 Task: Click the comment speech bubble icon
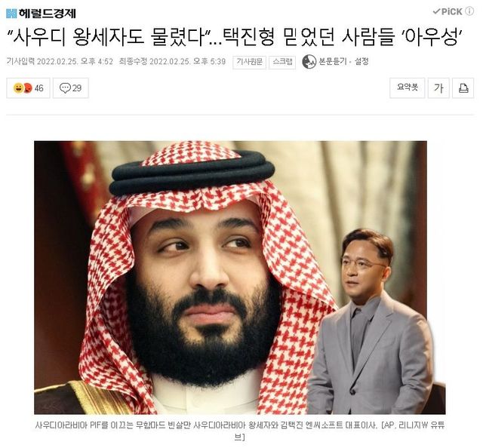tap(65, 88)
